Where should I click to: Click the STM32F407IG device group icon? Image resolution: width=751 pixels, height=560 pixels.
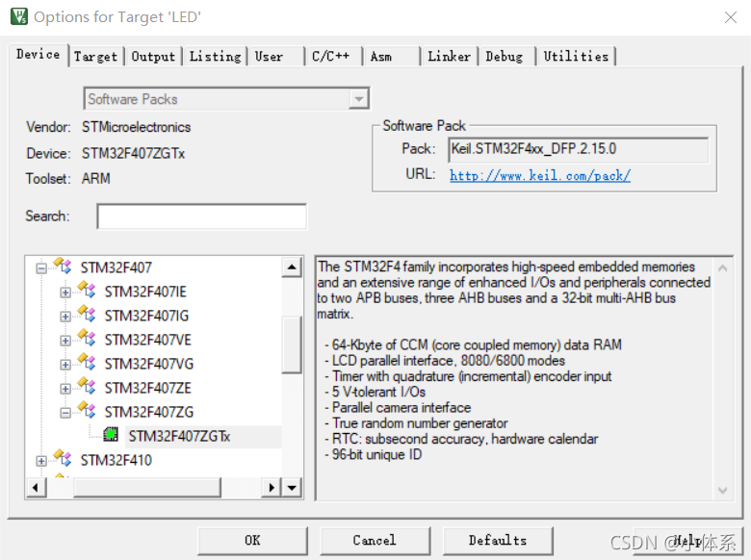click(88, 314)
